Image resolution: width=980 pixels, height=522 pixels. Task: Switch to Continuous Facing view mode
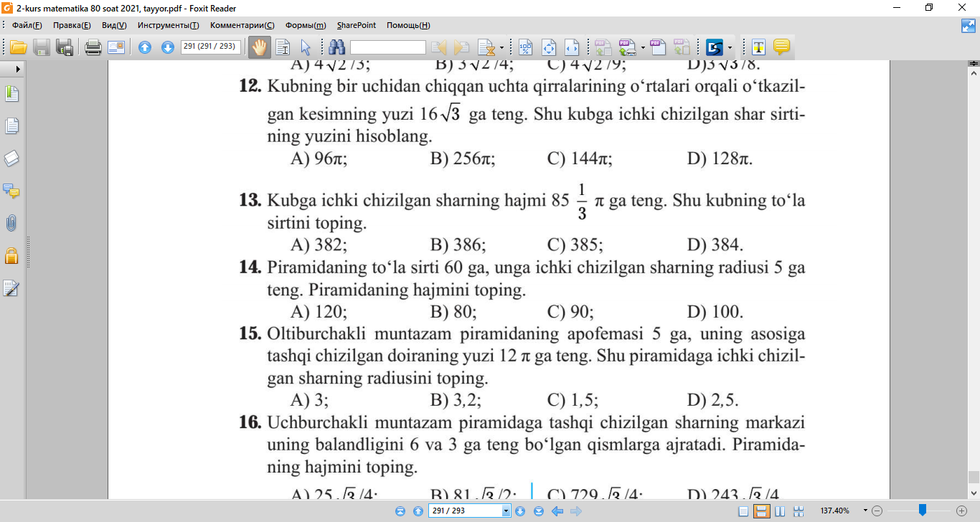(x=799, y=511)
